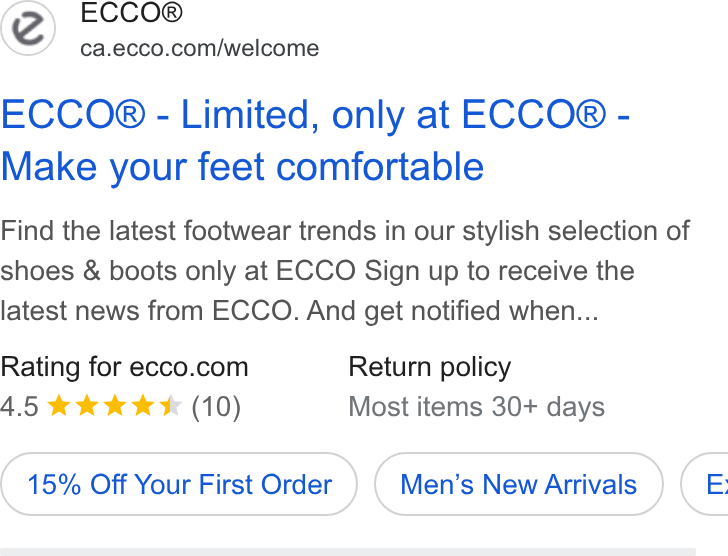Click the 4.5 rating number
The width and height of the screenshot is (728, 556).
tap(20, 407)
